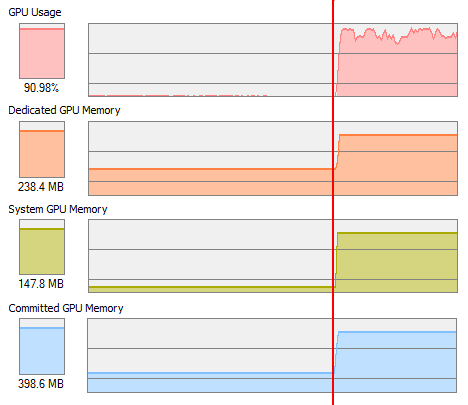The width and height of the screenshot is (468, 405).
Task: Click the Committed GPU Memory history graph
Action: point(272,355)
